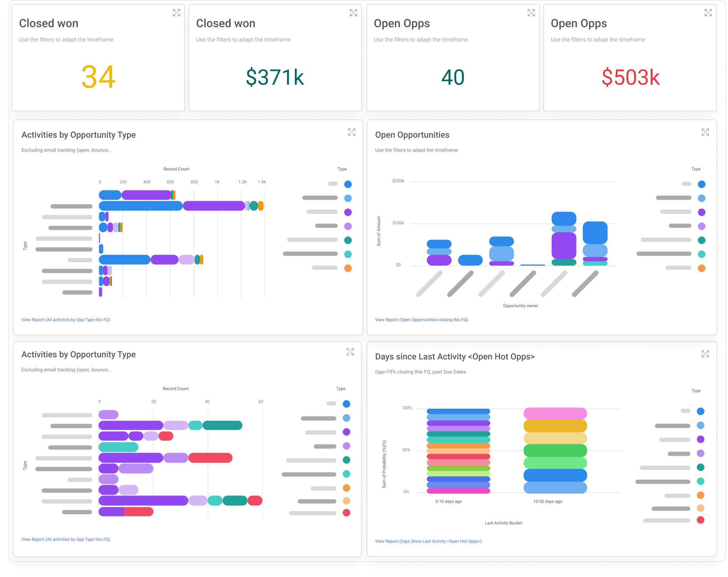Click the red legend dot in Days since Last Activity
This screenshot has width=728, height=577.
pyautogui.click(x=700, y=520)
